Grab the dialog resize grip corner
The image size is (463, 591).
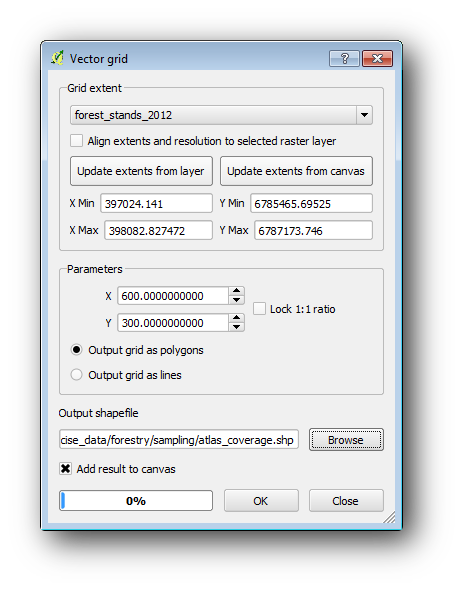click(x=389, y=517)
